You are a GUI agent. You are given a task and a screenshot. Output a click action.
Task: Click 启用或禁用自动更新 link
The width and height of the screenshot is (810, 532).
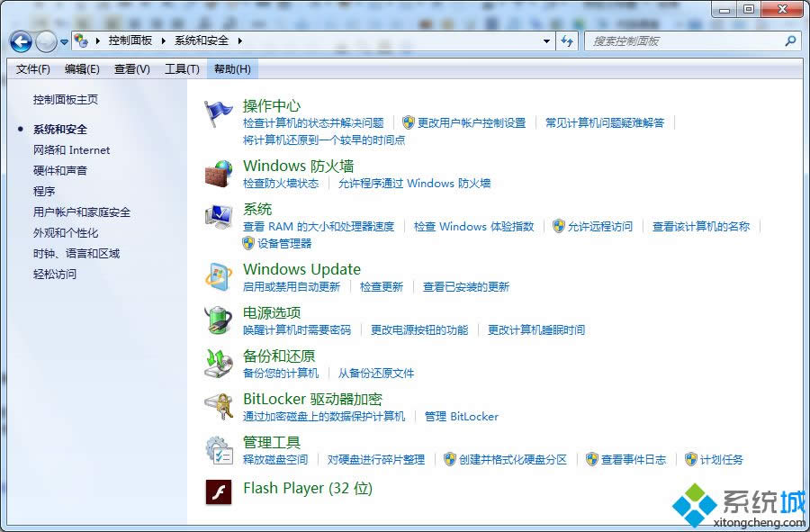point(292,286)
